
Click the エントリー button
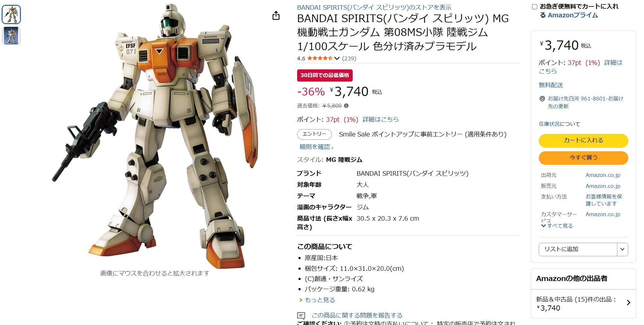point(314,134)
